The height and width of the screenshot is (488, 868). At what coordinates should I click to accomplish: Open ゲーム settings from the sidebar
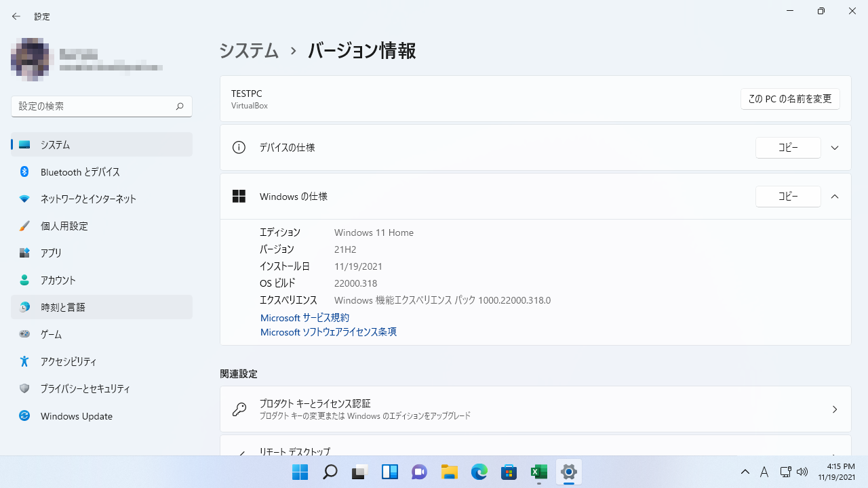tap(51, 335)
